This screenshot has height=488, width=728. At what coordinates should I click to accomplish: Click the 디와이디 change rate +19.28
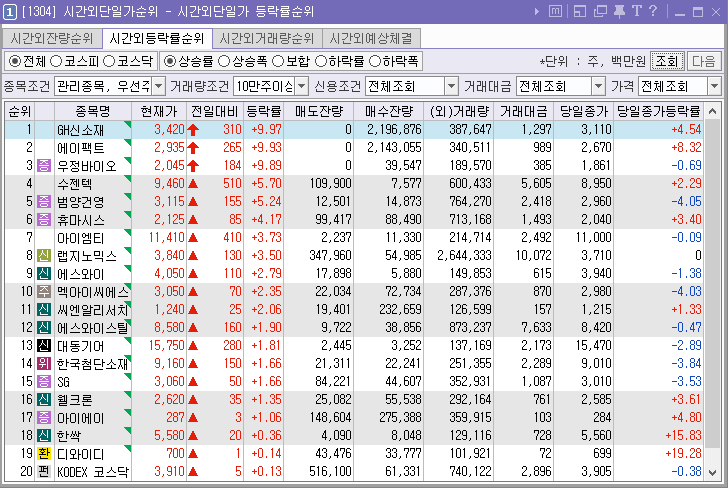tap(683, 454)
